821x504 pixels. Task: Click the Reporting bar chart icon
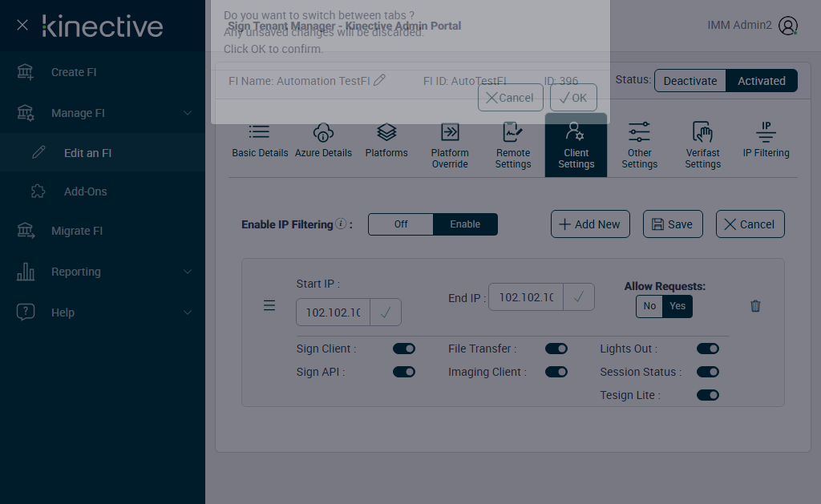tap(26, 272)
